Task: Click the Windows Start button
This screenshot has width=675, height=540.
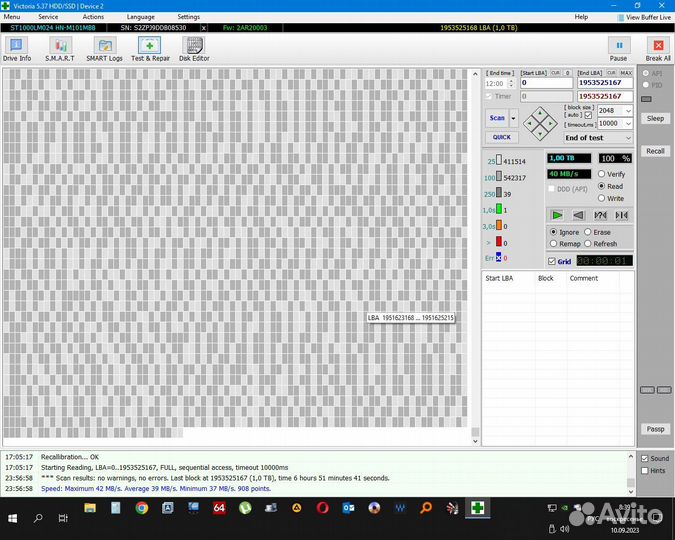Action: (x=12, y=518)
